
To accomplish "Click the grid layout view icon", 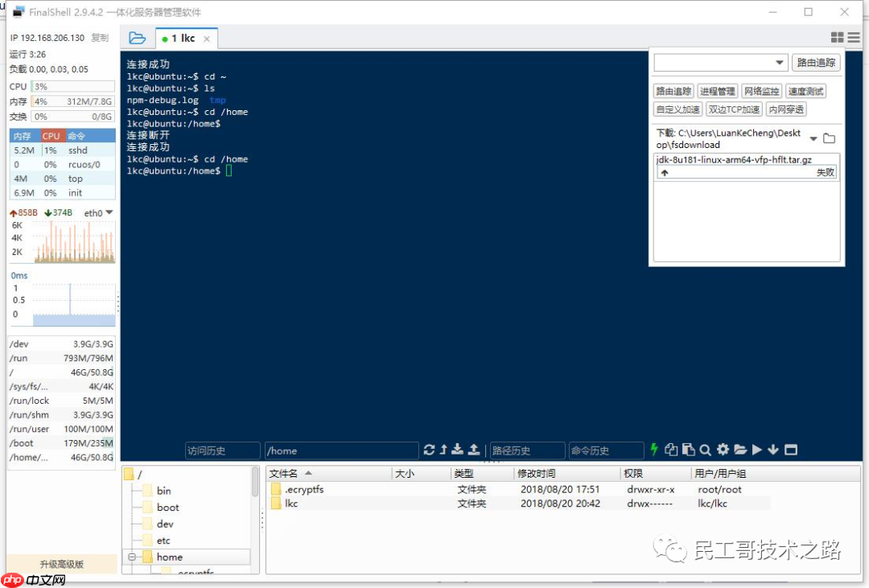I will (837, 37).
